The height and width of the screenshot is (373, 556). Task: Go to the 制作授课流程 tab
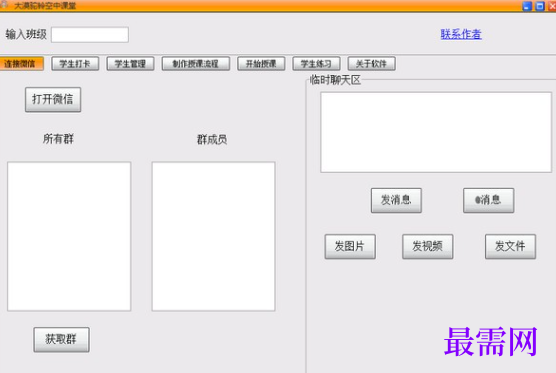coord(196,64)
